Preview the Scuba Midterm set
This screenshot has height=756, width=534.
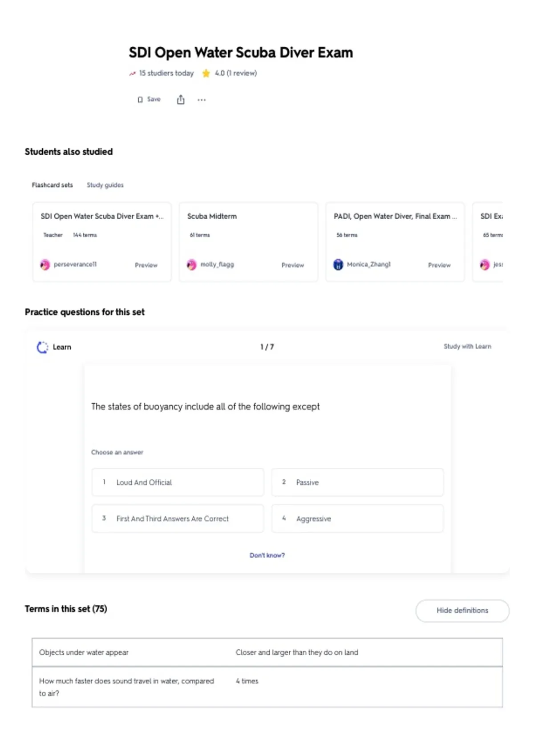click(x=292, y=265)
